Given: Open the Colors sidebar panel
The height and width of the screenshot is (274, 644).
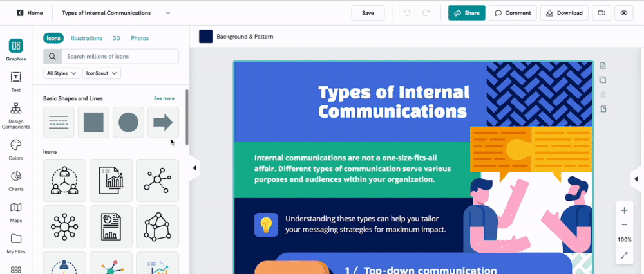Looking at the screenshot, I should (x=15, y=150).
